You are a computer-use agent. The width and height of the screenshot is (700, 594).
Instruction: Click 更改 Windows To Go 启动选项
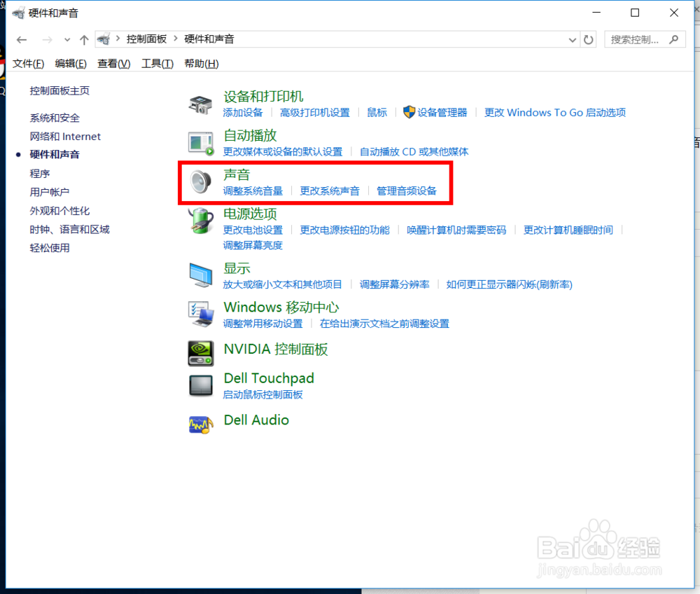click(555, 113)
